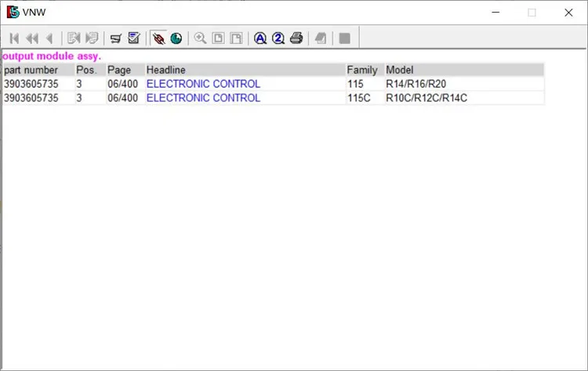The width and height of the screenshot is (588, 371).
Task: Click the greyed document-with-left-arrow icon
Action: coord(74,38)
